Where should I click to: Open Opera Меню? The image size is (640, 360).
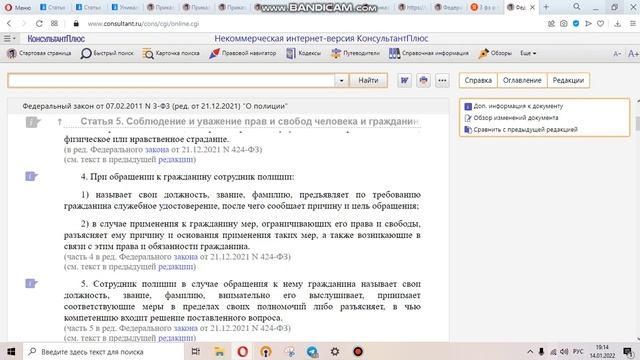pyautogui.click(x=18, y=7)
